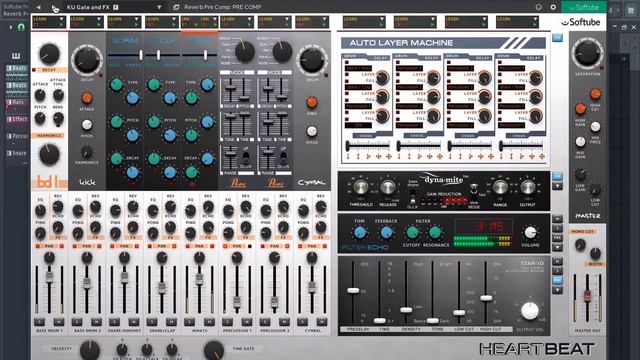Select the Snare track in FL sidebar
Viewport: 640px width, 360px height.
17,153
